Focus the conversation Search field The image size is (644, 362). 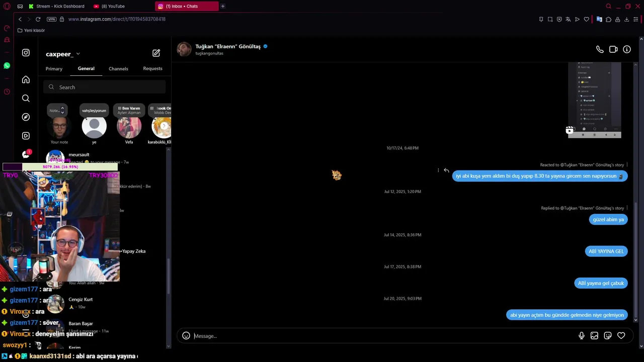click(104, 87)
